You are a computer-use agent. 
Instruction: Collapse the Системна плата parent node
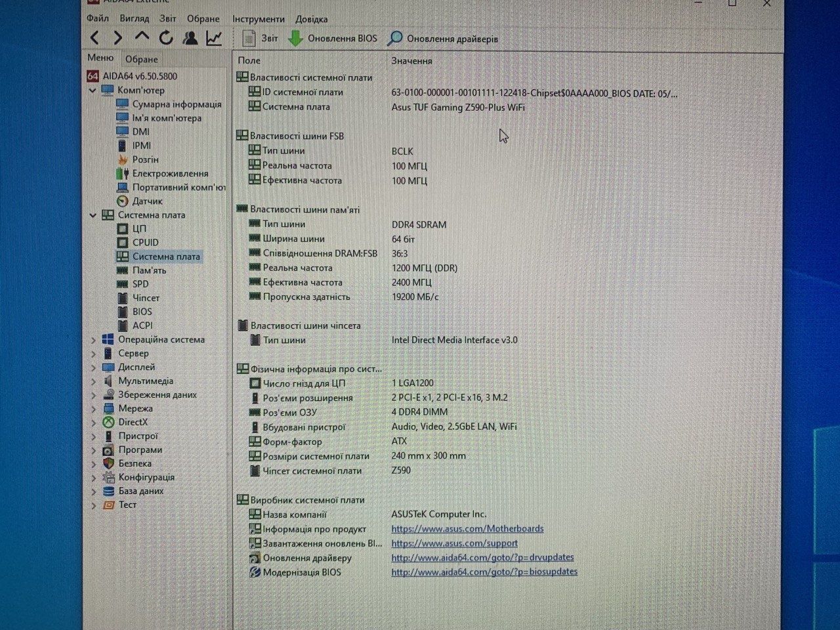(93, 215)
